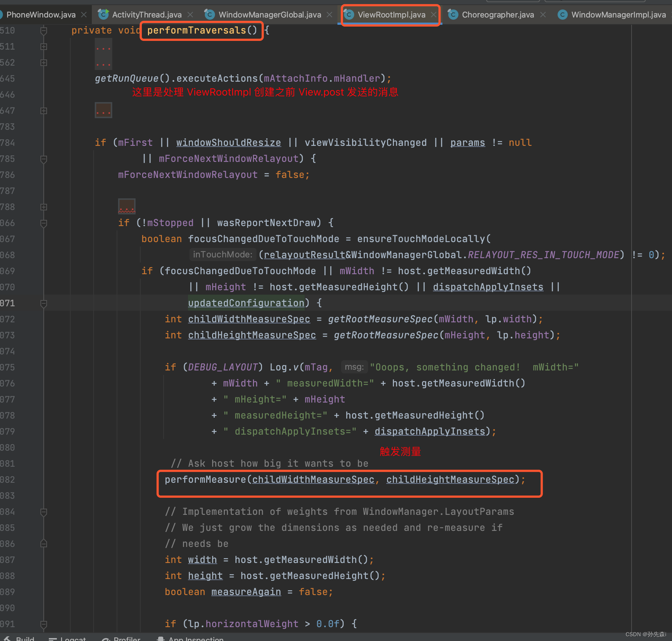Click the measureAgain variable declaration

tap(246, 592)
